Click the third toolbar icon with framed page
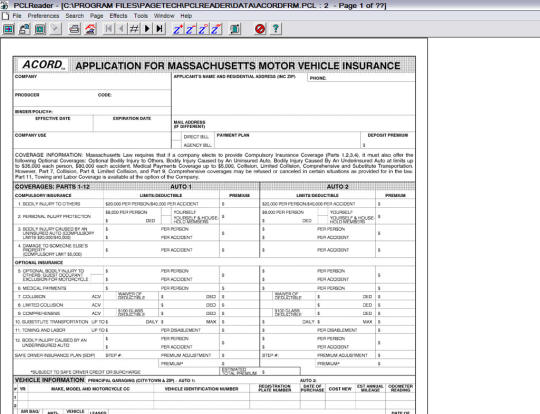Viewport: 540px width, 414px height. (x=40, y=29)
